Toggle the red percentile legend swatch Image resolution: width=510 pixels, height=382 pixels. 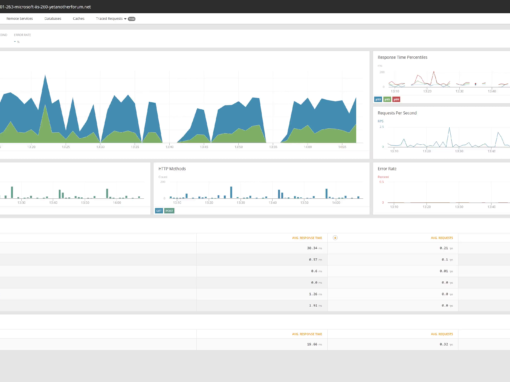[x=396, y=99]
